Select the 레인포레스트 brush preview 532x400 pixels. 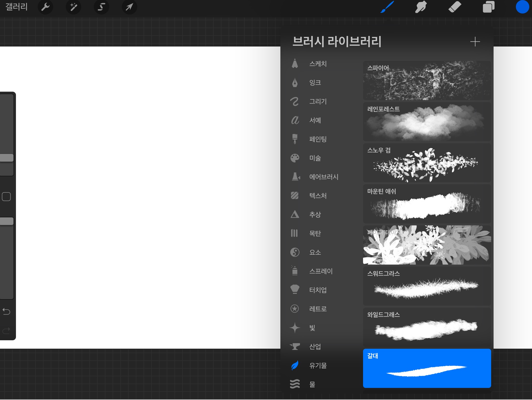427,122
